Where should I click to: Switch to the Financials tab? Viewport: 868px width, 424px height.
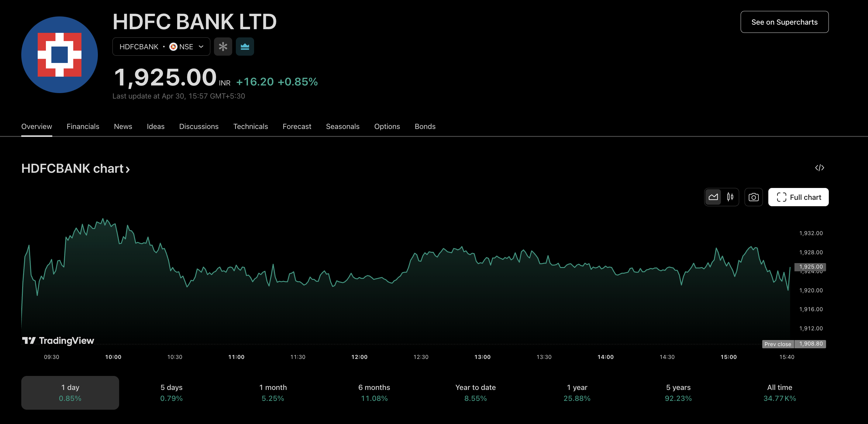(x=83, y=127)
